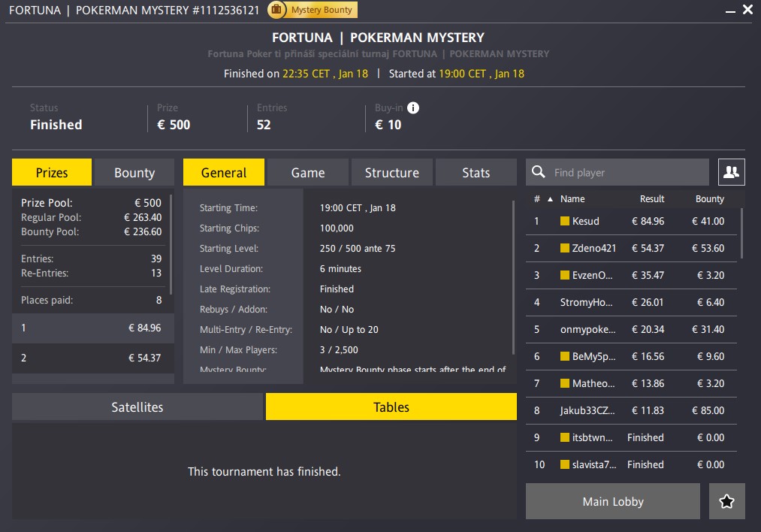Close the tournament lobby window
This screenshot has height=532, width=761.
pos(748,10)
